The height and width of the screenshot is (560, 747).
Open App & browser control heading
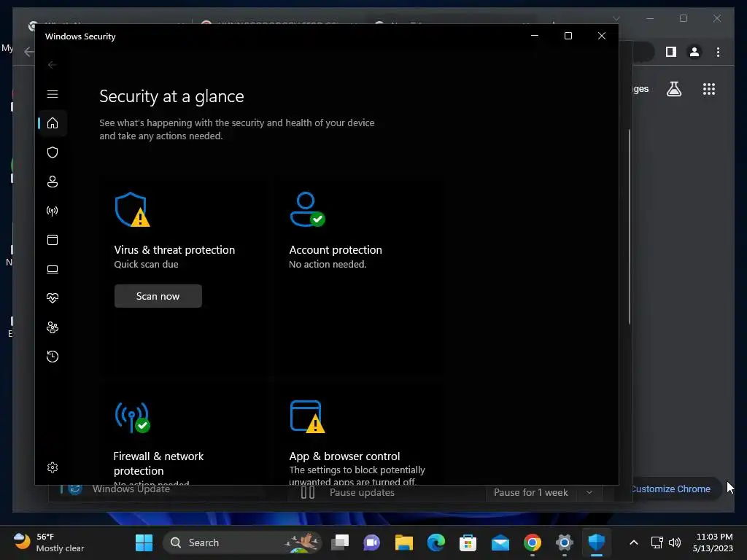pos(344,456)
